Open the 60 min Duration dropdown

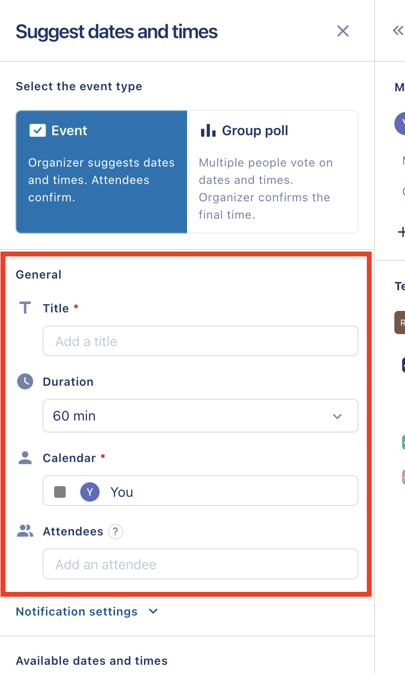coord(200,416)
